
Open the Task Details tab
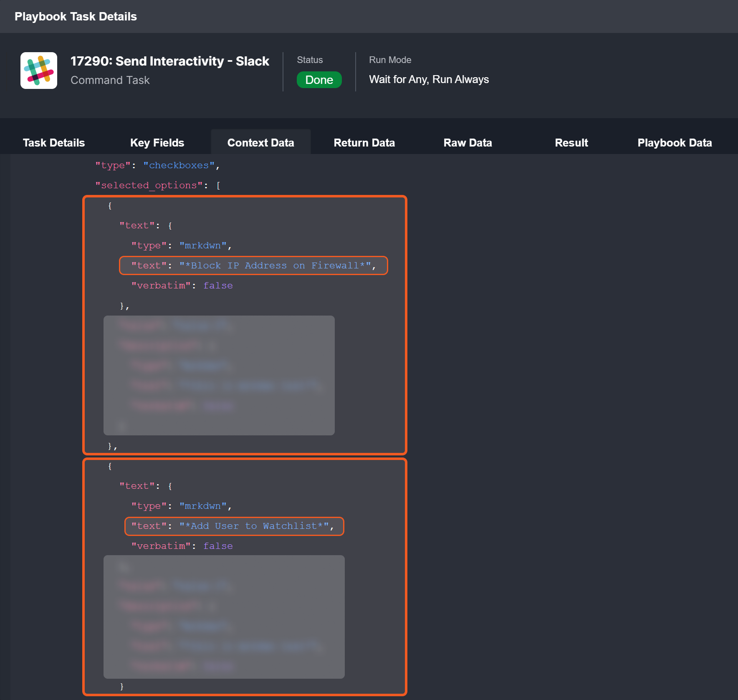point(54,143)
